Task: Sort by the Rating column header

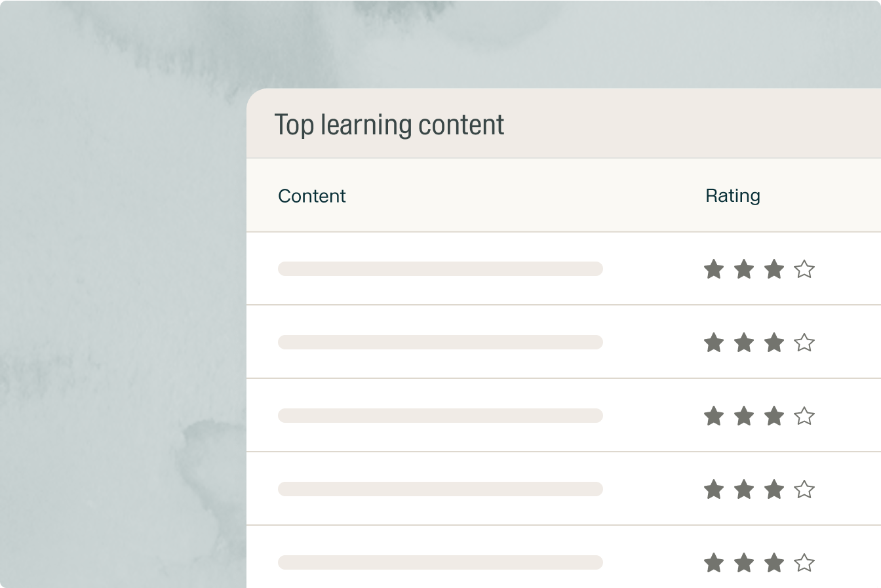Action: (733, 196)
